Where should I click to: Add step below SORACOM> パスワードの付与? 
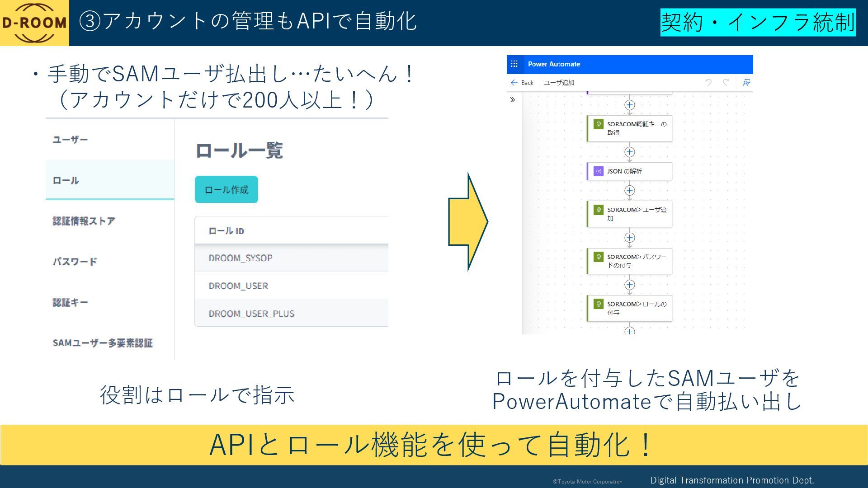(629, 285)
